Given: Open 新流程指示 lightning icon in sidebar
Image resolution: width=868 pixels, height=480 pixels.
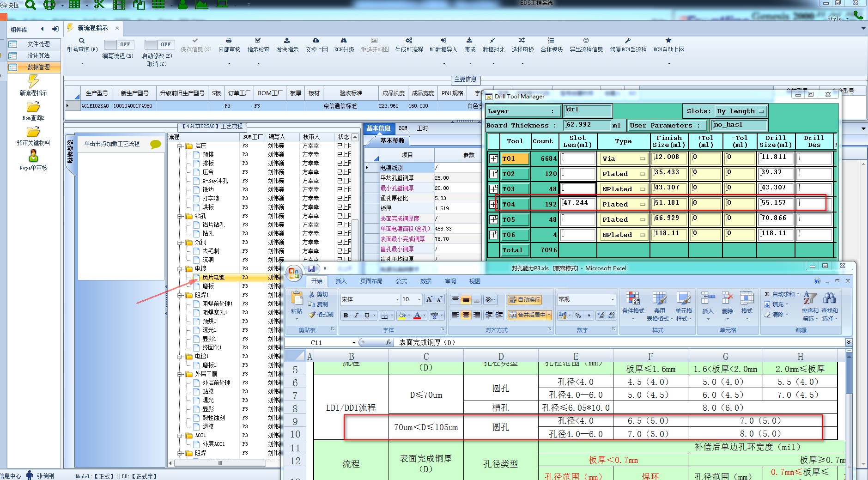Looking at the screenshot, I should point(33,81).
